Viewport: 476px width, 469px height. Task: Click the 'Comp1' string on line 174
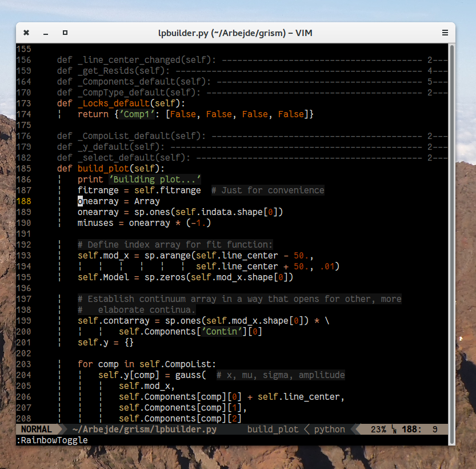137,114
